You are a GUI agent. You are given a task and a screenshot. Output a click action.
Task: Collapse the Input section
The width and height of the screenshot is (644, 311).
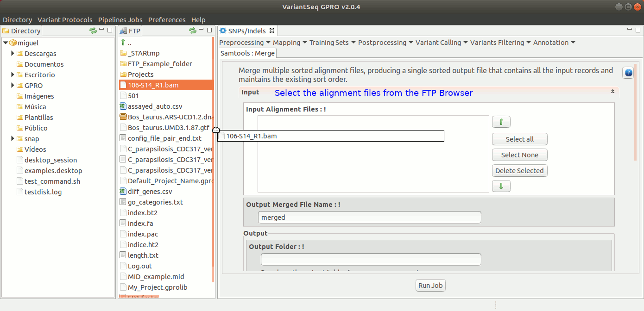[612, 92]
